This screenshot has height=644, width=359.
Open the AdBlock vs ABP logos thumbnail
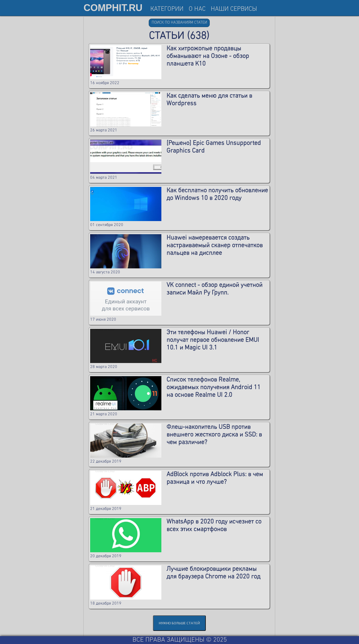click(126, 488)
